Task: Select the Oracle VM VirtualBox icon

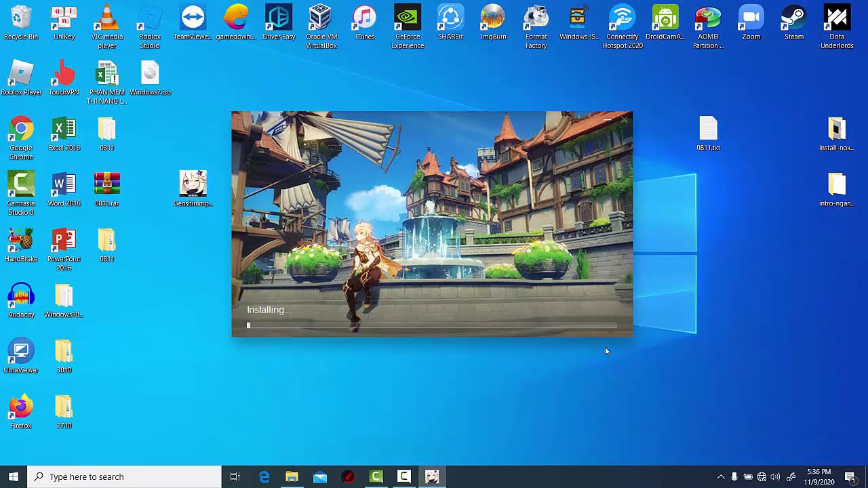Action: point(321,27)
